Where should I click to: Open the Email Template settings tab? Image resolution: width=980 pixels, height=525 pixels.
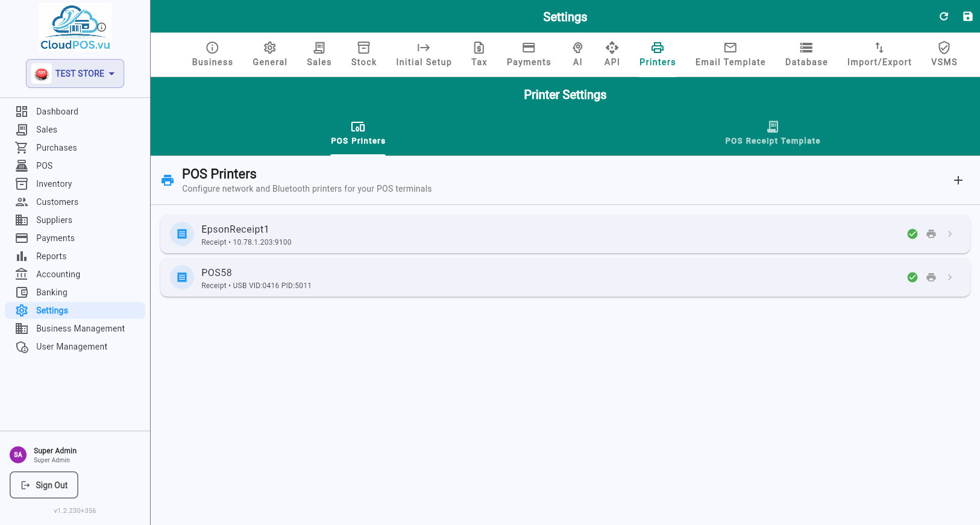[730, 54]
